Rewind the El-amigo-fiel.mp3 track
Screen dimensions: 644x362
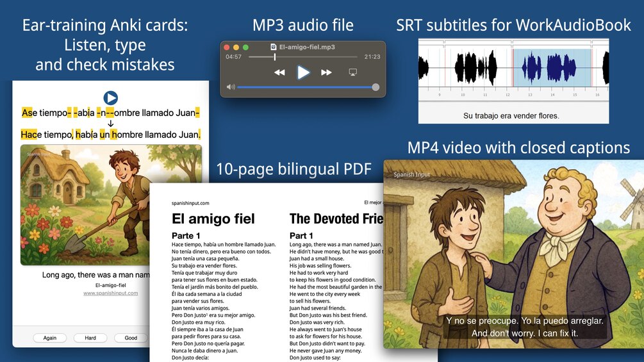pos(279,72)
